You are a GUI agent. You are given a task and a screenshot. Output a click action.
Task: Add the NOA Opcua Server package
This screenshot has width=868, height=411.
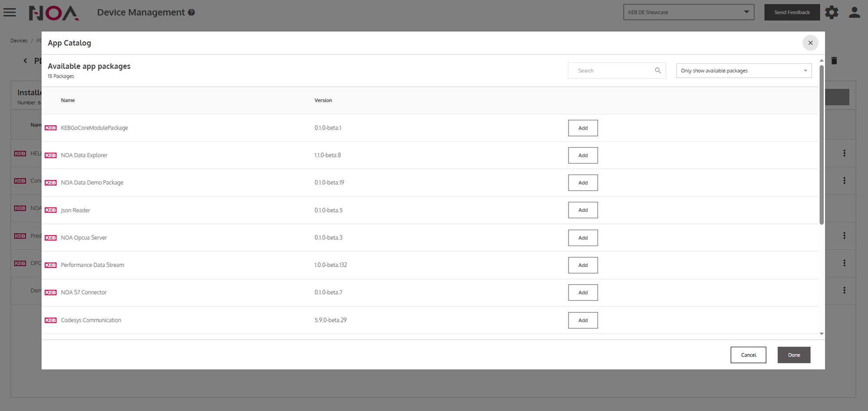[582, 238]
